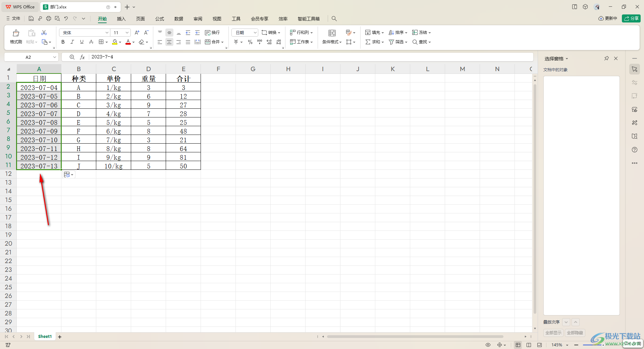
Task: Click the Wrap Text (换行) button
Action: pyautogui.click(x=212, y=33)
